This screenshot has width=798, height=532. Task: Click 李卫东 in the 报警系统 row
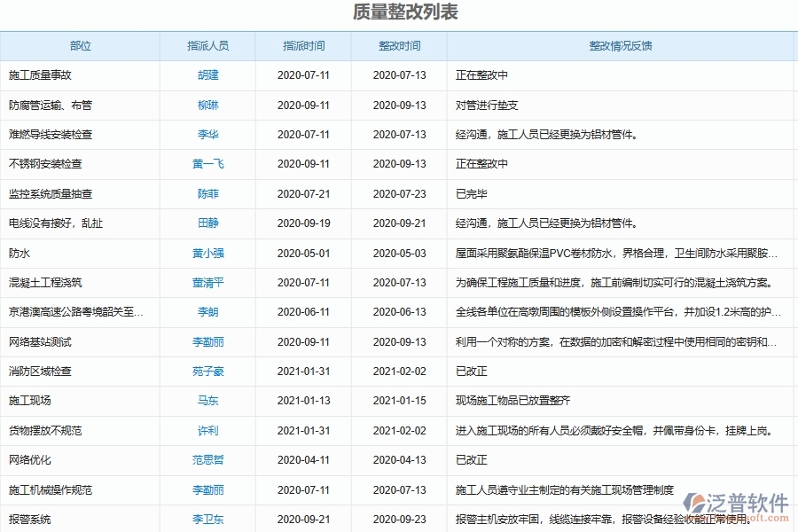coord(207,519)
